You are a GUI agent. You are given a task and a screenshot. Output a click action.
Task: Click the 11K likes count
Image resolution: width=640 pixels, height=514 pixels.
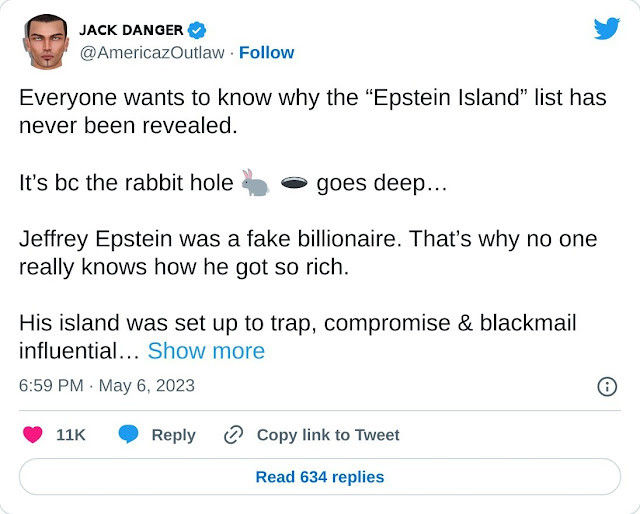[x=71, y=435]
